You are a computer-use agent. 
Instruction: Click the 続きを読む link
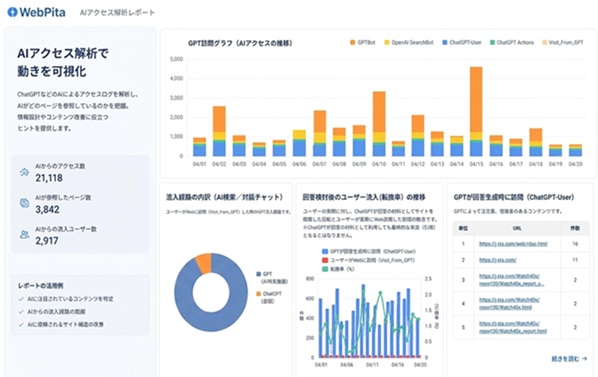pyautogui.click(x=569, y=359)
